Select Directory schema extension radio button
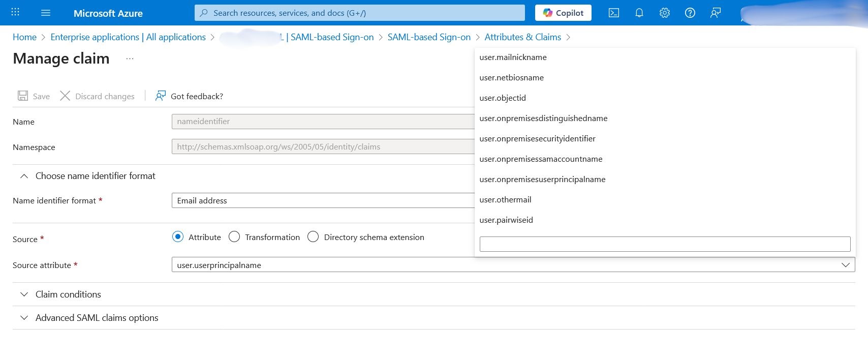Image resolution: width=868 pixels, height=356 pixels. click(313, 237)
